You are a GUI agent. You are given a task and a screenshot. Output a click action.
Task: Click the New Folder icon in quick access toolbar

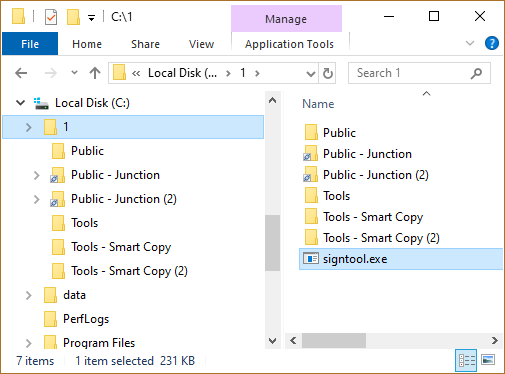coord(74,17)
